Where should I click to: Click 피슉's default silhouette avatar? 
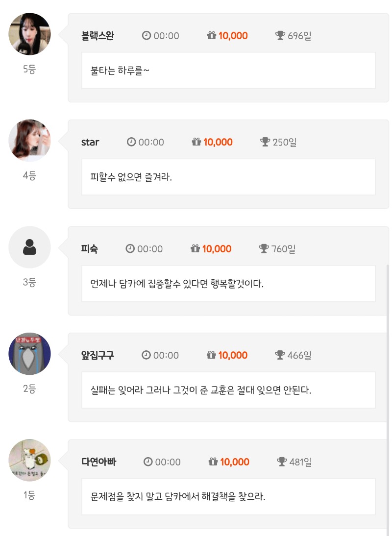point(30,247)
